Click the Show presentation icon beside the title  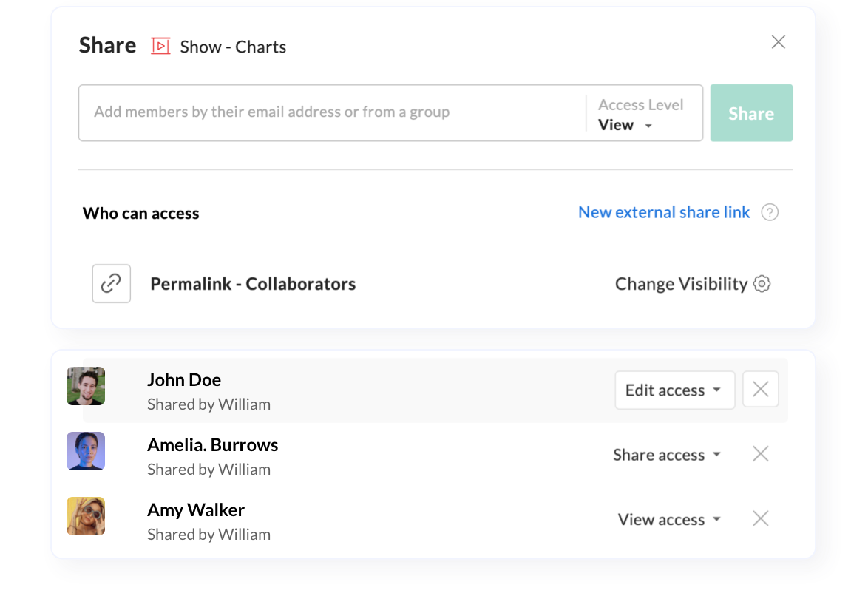pyautogui.click(x=160, y=47)
